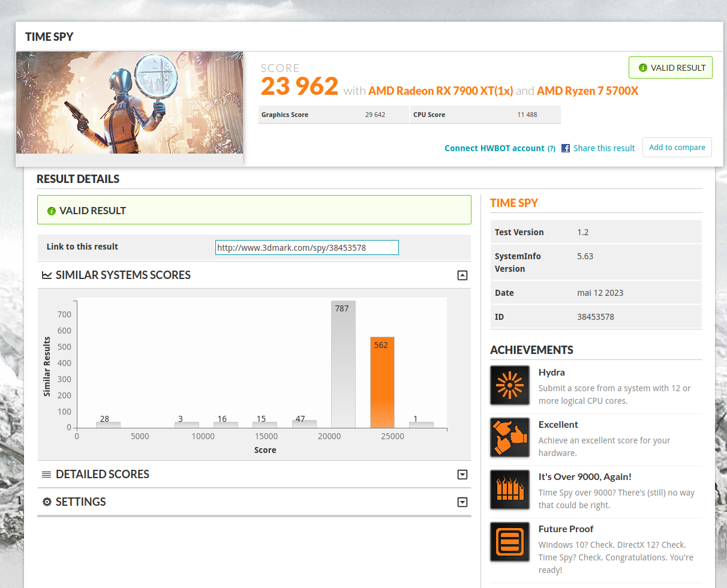Open Connect HWBOT account link
727x588 pixels.
pos(494,148)
